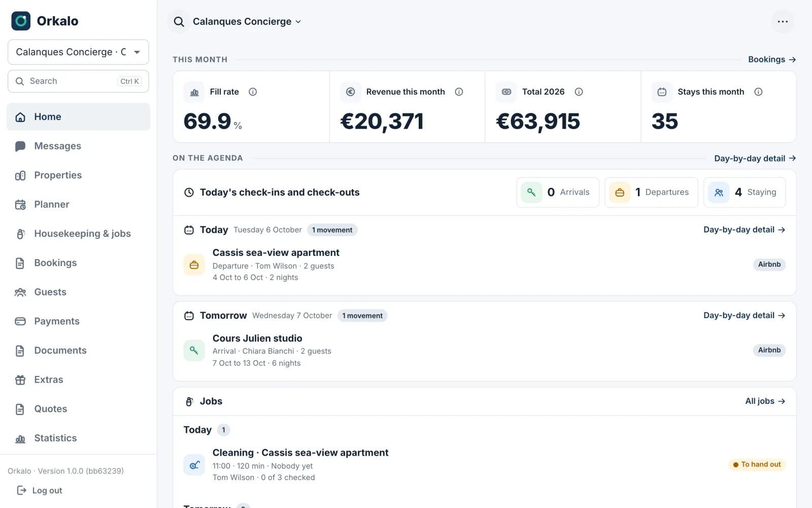
Task: Click the Orkalo logo icon
Action: 21,21
